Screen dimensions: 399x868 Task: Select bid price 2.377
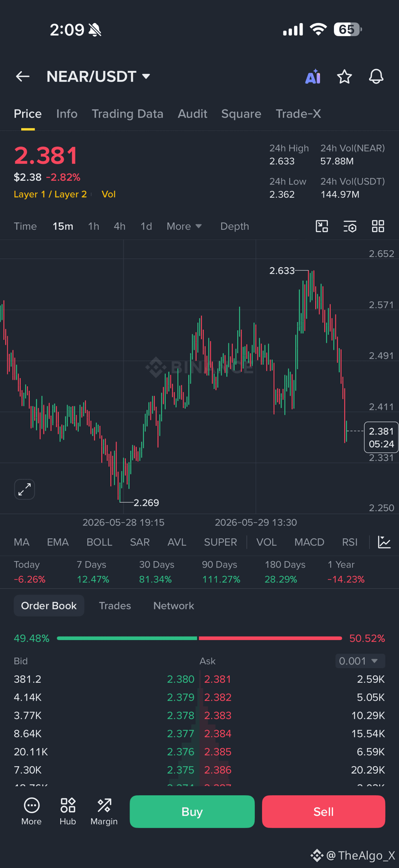181,733
